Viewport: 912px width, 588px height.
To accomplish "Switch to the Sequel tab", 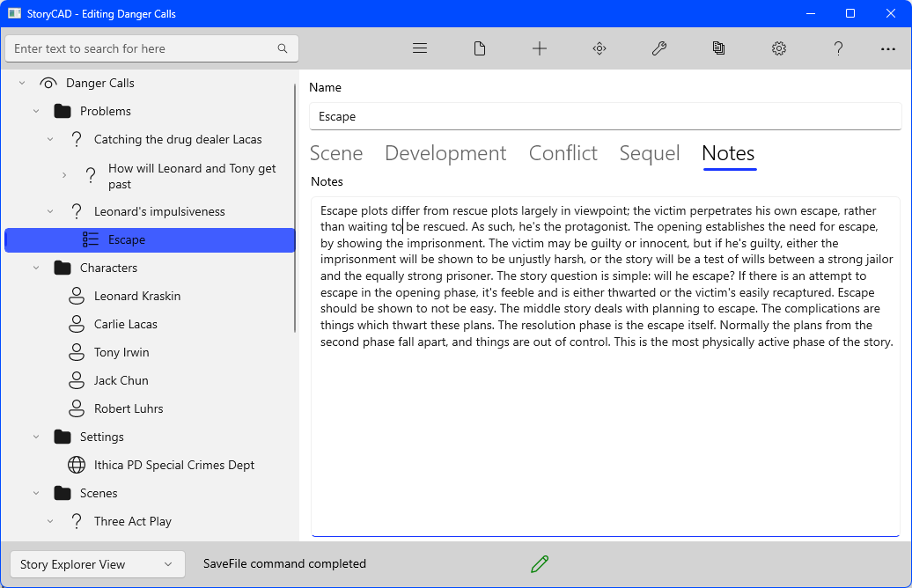I will click(x=649, y=153).
